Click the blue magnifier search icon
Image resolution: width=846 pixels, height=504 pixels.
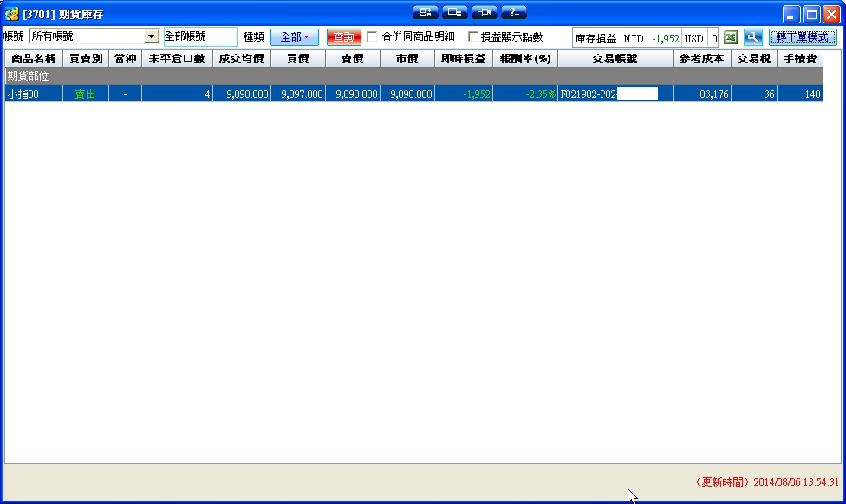click(x=752, y=37)
